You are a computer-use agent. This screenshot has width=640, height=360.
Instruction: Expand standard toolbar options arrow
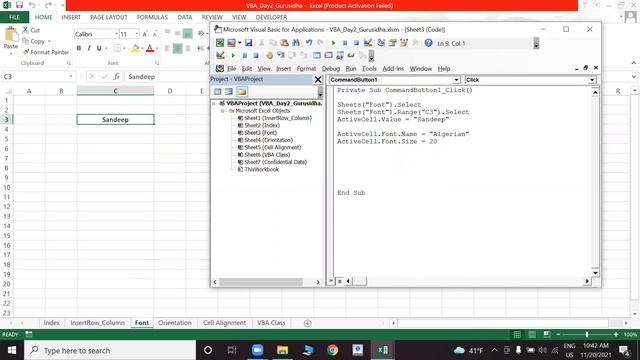click(536, 43)
